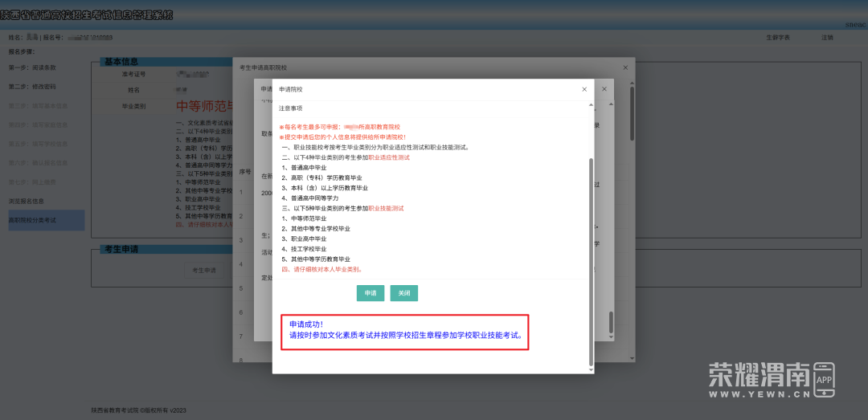Open the 生僻字表 link
This screenshot has height=420, width=868.
point(776,38)
